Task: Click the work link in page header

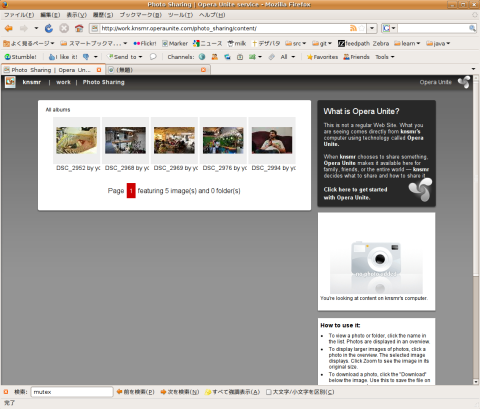Action: 63,82
